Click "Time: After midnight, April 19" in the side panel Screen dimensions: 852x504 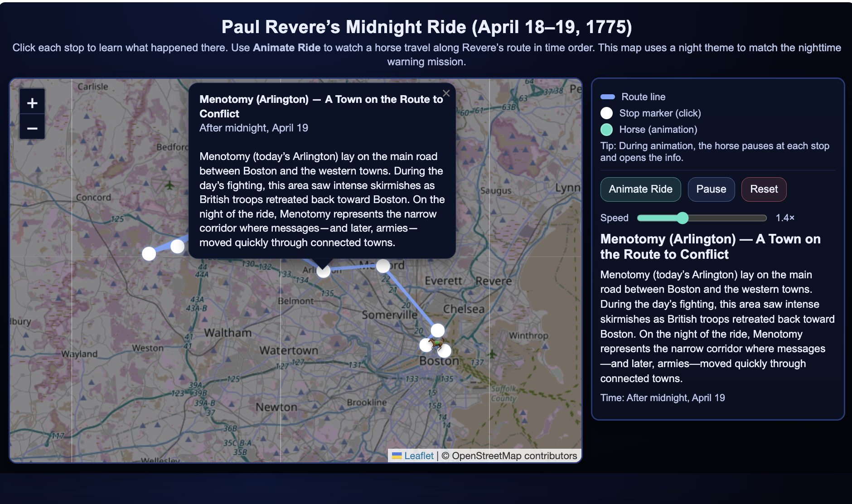(x=663, y=397)
